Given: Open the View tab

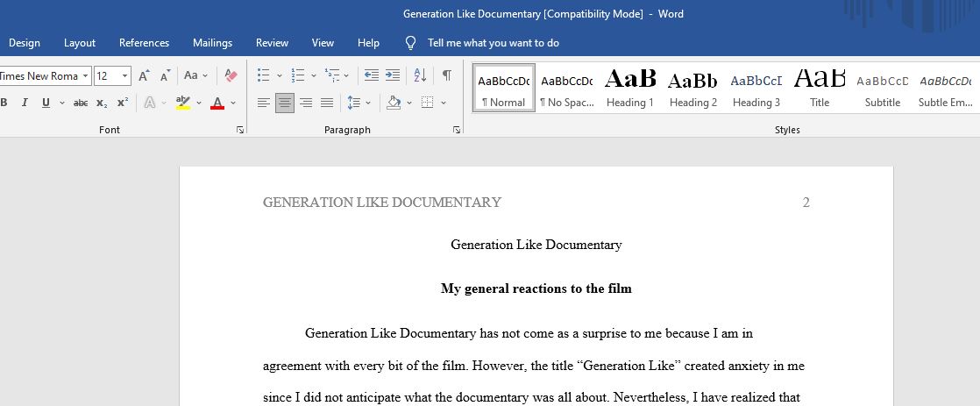Looking at the screenshot, I should [x=323, y=43].
